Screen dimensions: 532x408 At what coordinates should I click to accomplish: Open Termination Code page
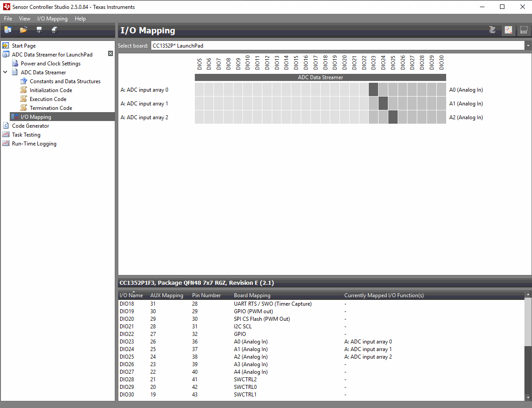(51, 108)
